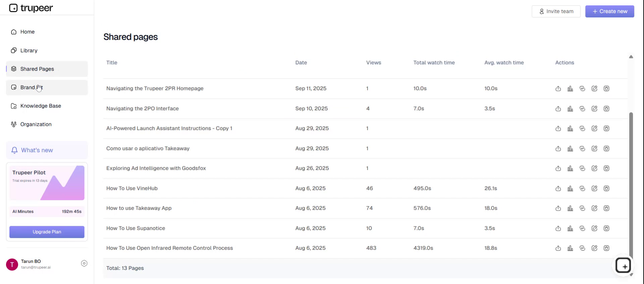644x284 pixels.
Task: Share the Navigating the 2PO Interface page
Action: pyautogui.click(x=558, y=109)
